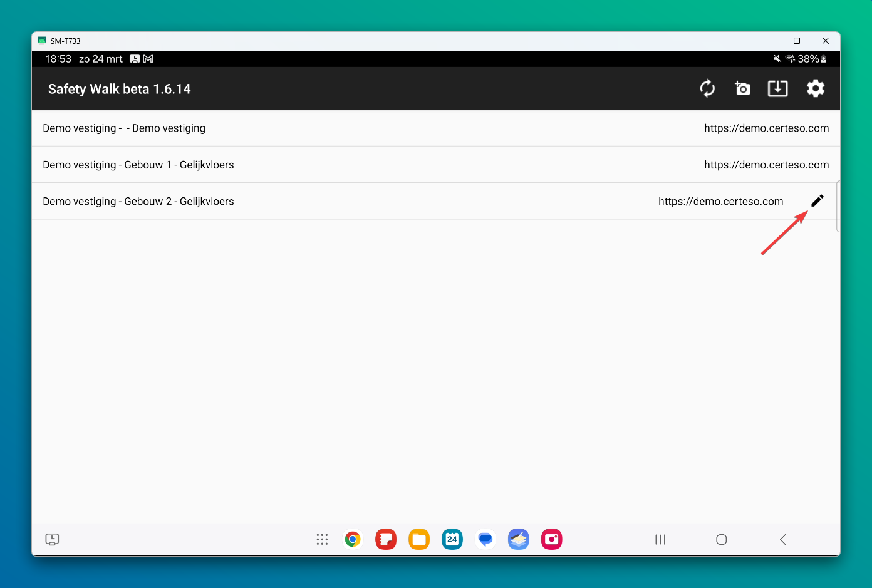The width and height of the screenshot is (872, 588).
Task: Tap the download import icon
Action: point(777,88)
